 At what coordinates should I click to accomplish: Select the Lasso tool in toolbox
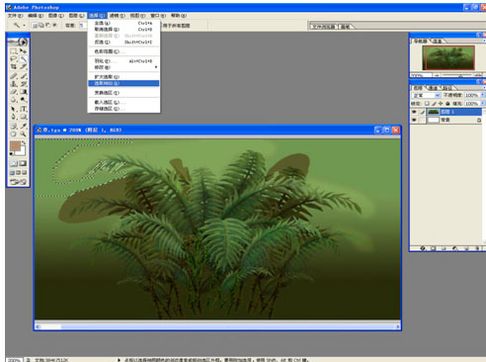(13, 59)
